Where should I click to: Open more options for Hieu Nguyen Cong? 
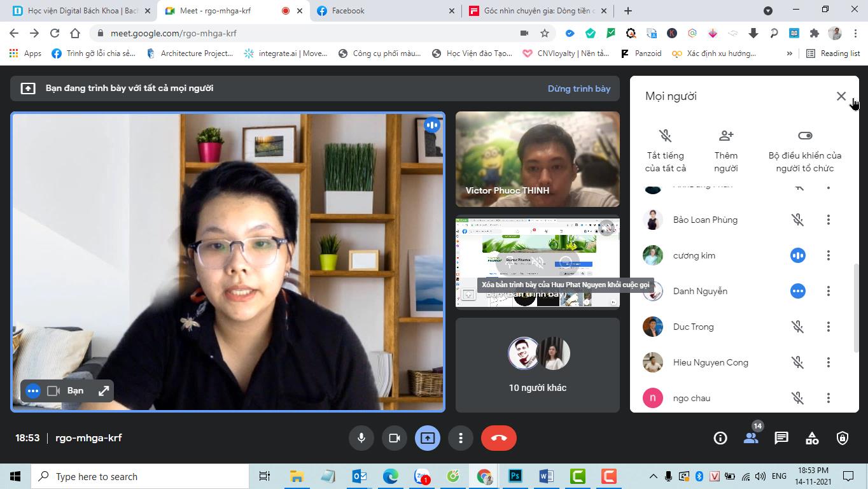click(828, 362)
